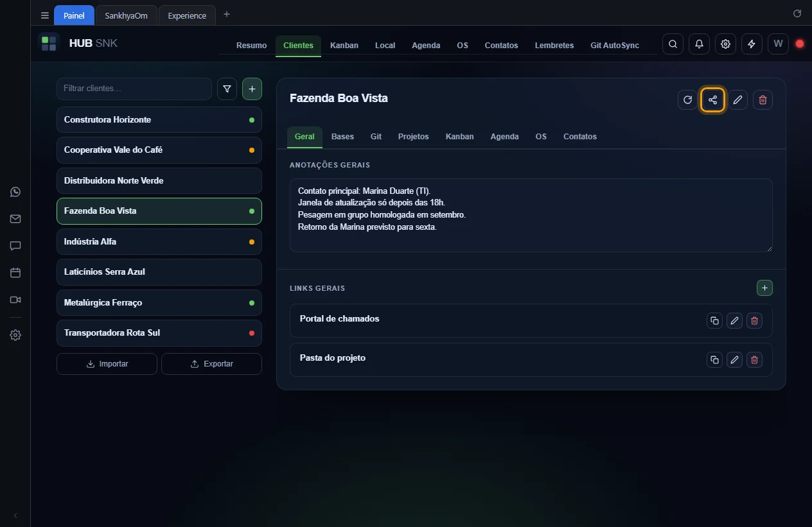Delete the Portal de chamados link
The image size is (812, 527).
point(755,321)
